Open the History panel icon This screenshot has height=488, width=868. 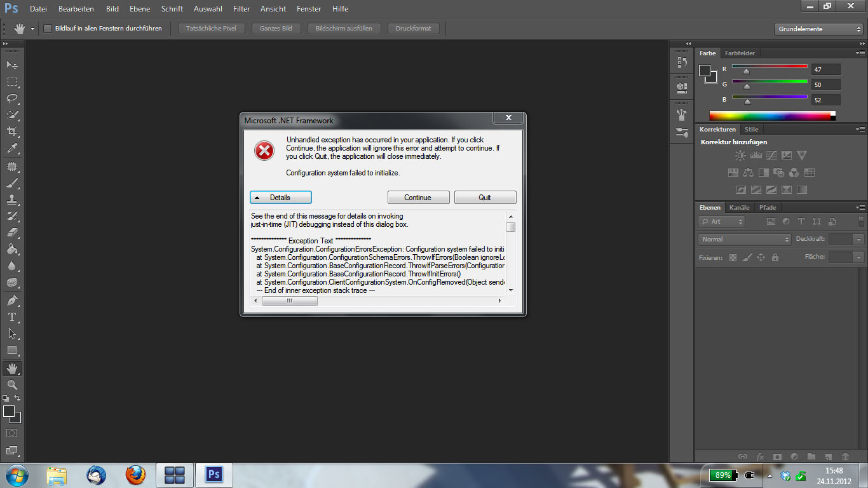[x=682, y=62]
